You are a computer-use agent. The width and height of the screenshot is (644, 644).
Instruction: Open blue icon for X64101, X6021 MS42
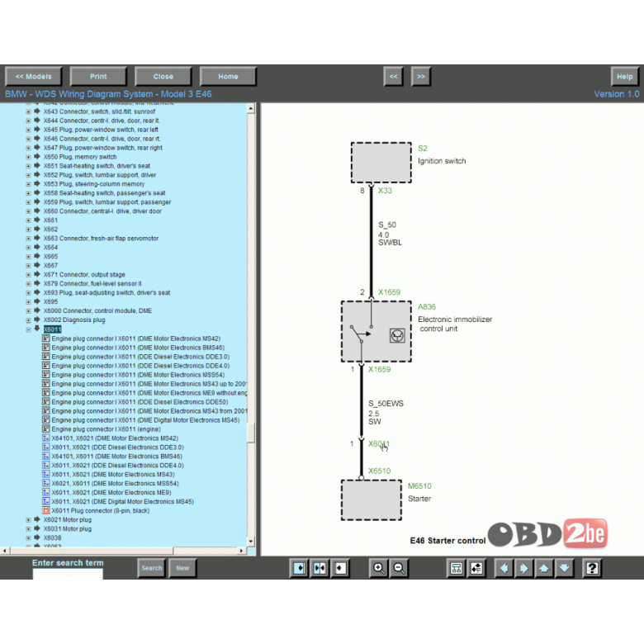click(46, 438)
